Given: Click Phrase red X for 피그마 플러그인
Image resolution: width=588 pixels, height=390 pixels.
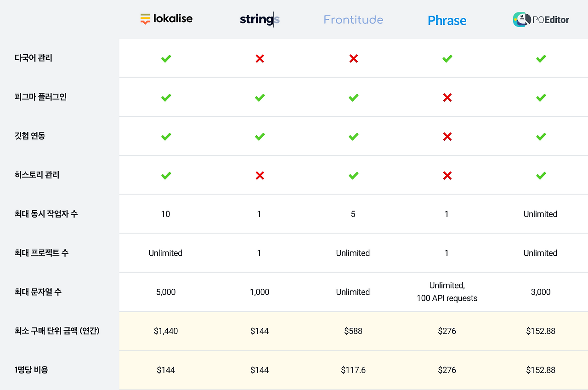Looking at the screenshot, I should click(447, 97).
